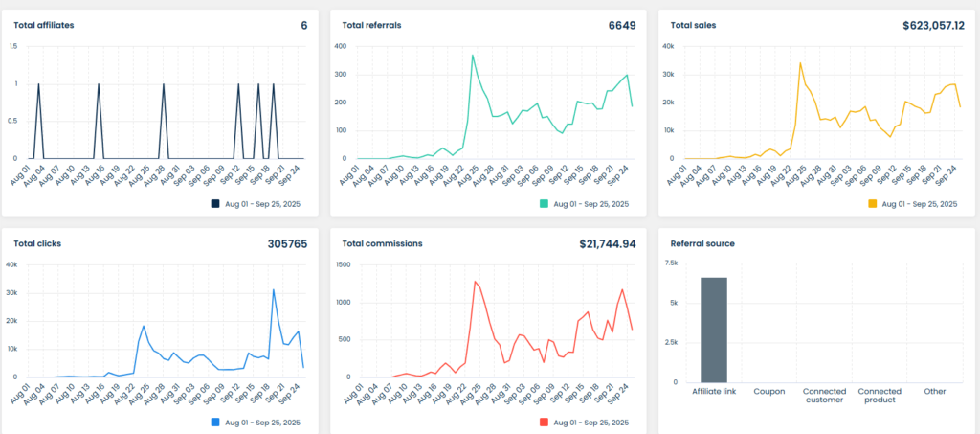Click the yellow legend swatch under Total sales
Screen dimensions: 980x434
tap(872, 204)
